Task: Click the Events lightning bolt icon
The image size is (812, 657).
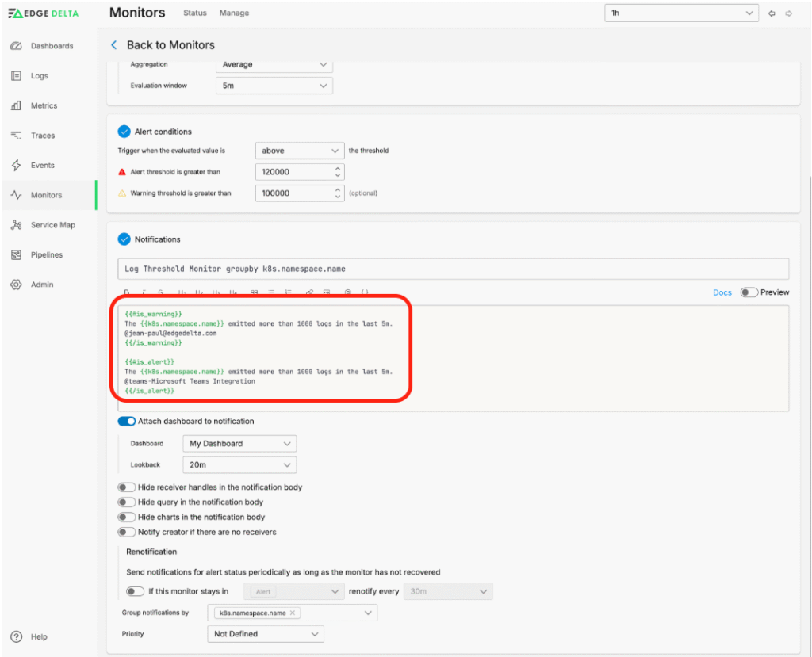Action: tap(16, 166)
